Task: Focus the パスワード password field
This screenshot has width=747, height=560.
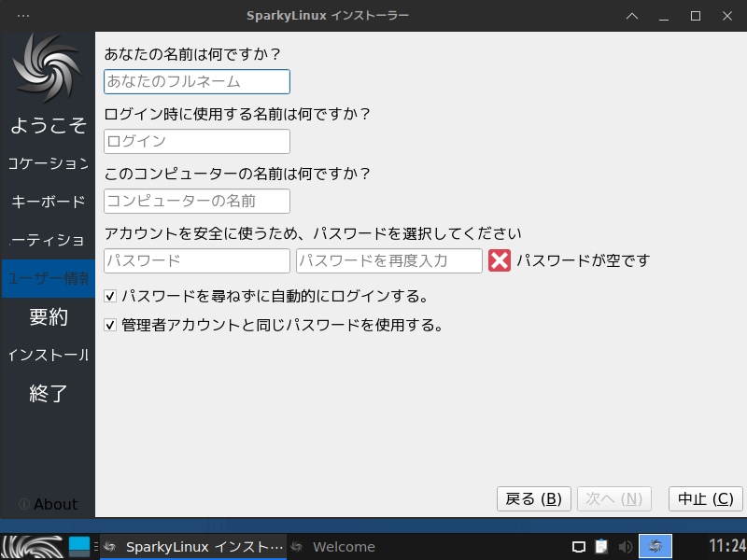Action: point(197,261)
